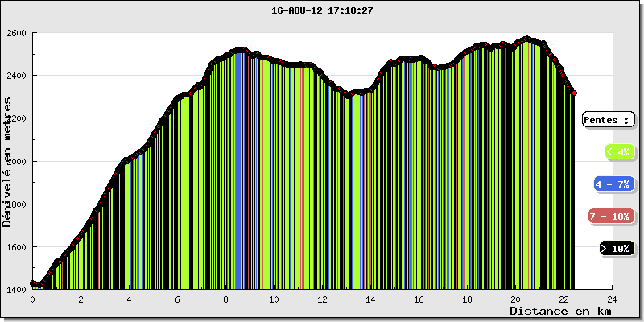
Task: Click the "Dénivelé en metres" vertical axis label
Action: [7, 161]
